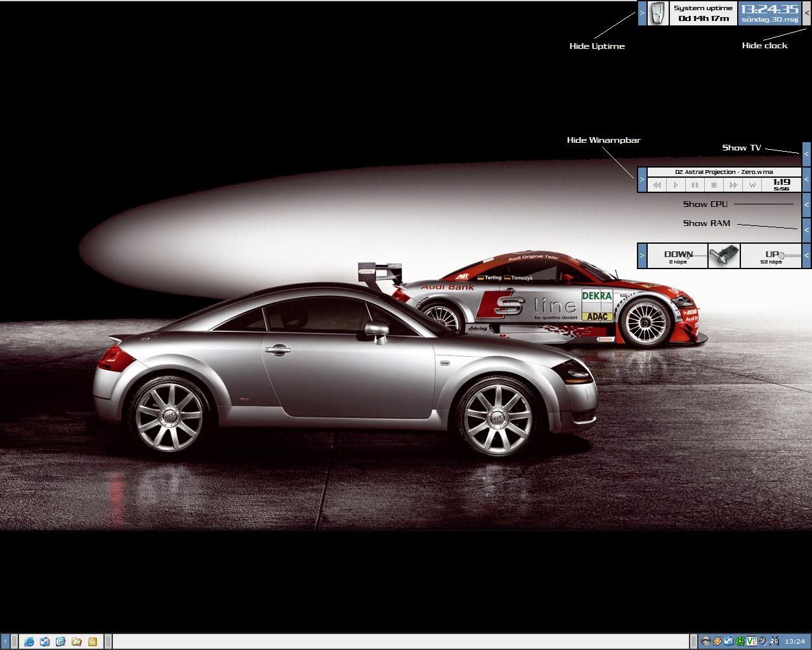Click the right arrow of the Winamp bar
812x650 pixels.
807,180
